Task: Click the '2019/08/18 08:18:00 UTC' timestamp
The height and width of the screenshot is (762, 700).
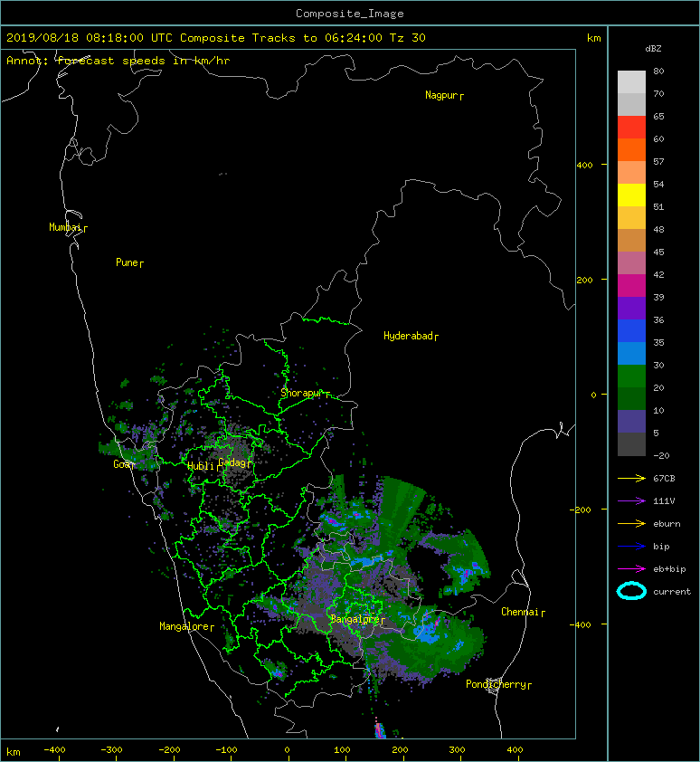Action: click(x=89, y=38)
